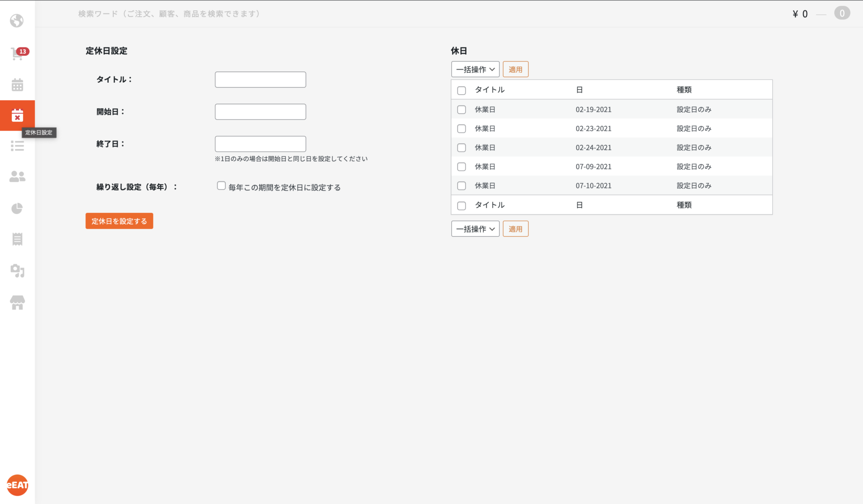Viewport: 863px width, 504px height.
Task: Open the receipt icon in sidebar
Action: coord(17,239)
